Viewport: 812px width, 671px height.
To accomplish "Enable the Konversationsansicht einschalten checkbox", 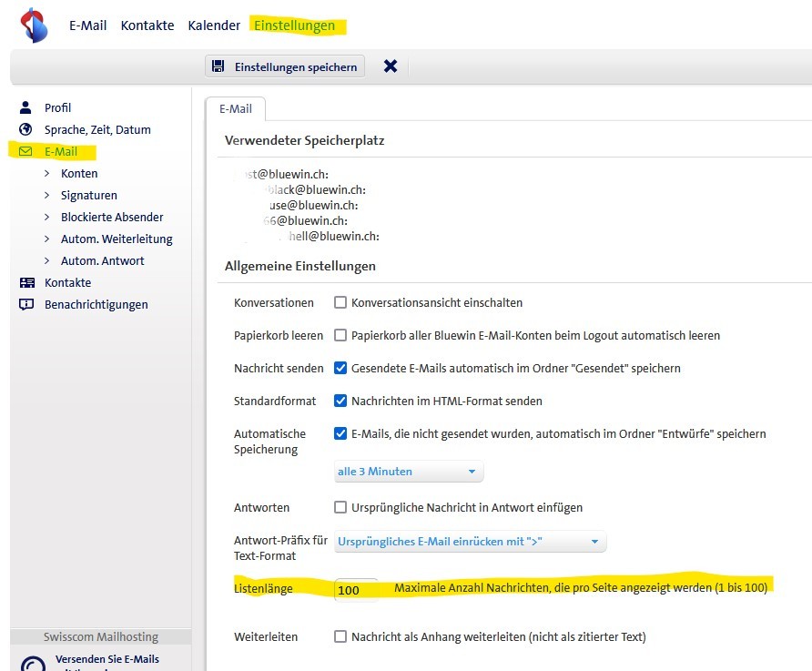I will coord(340,302).
